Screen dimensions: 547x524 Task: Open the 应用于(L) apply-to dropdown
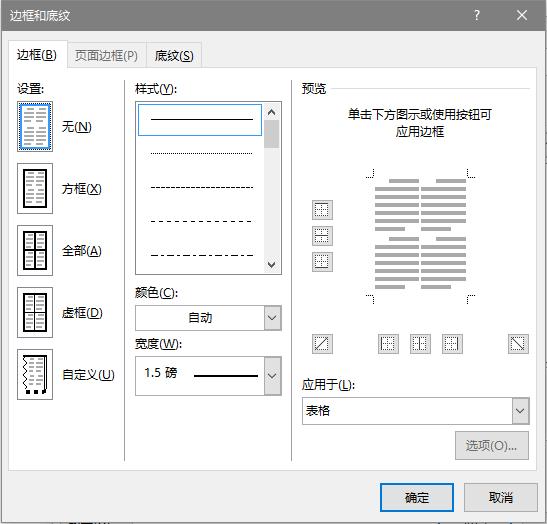pos(415,411)
